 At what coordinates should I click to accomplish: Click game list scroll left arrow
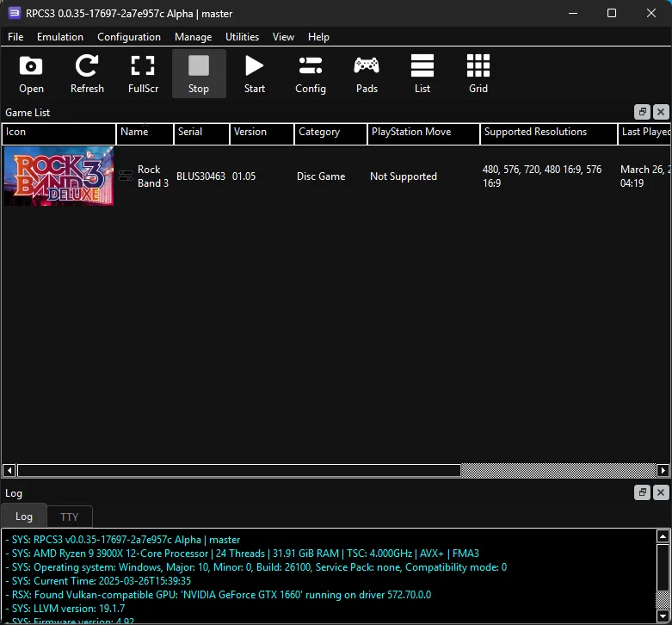tap(9, 470)
